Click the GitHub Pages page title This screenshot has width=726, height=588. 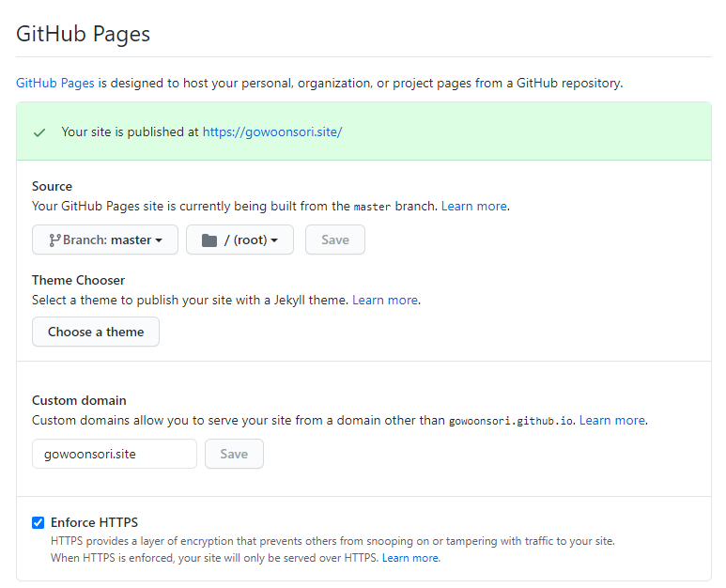83,34
